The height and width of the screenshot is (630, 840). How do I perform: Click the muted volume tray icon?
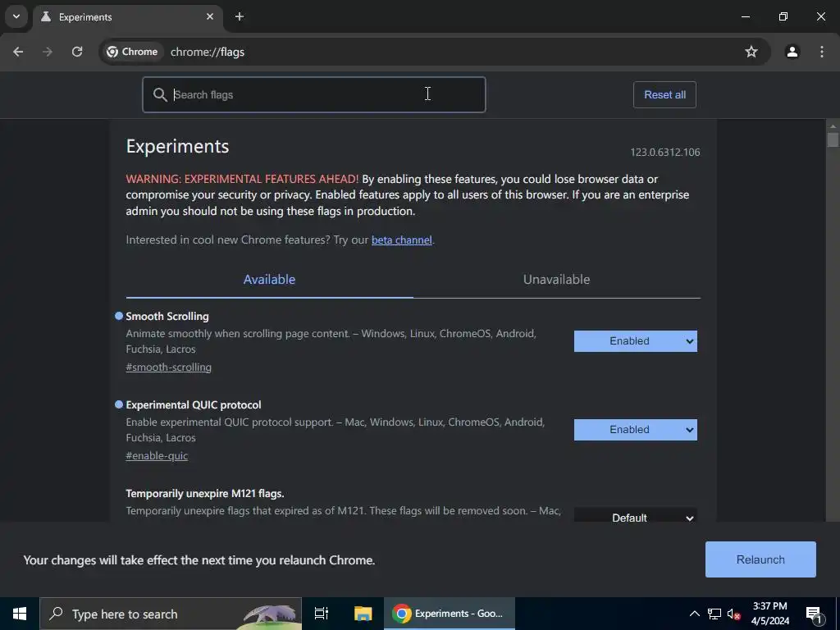tap(733, 614)
